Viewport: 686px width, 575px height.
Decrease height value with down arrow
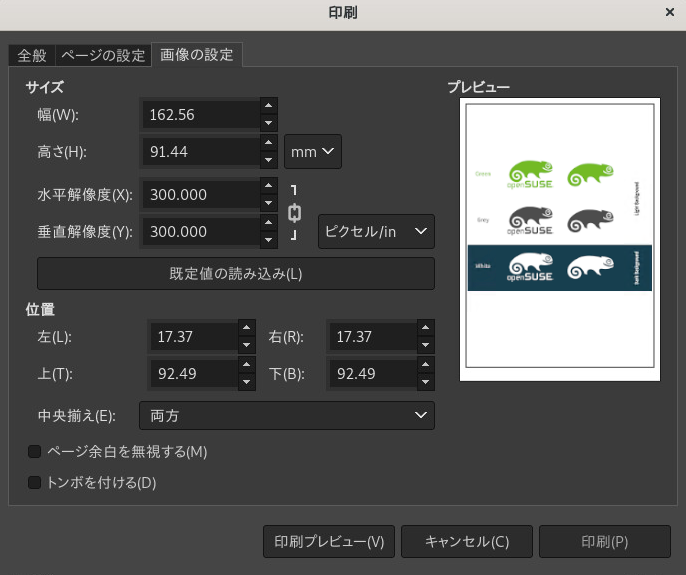[269, 160]
